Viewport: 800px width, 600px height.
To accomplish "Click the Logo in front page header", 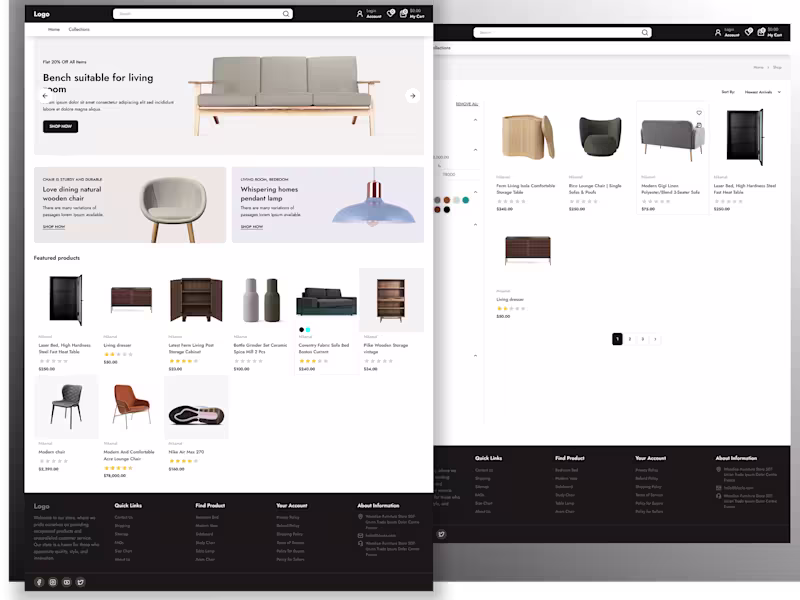I will click(42, 14).
